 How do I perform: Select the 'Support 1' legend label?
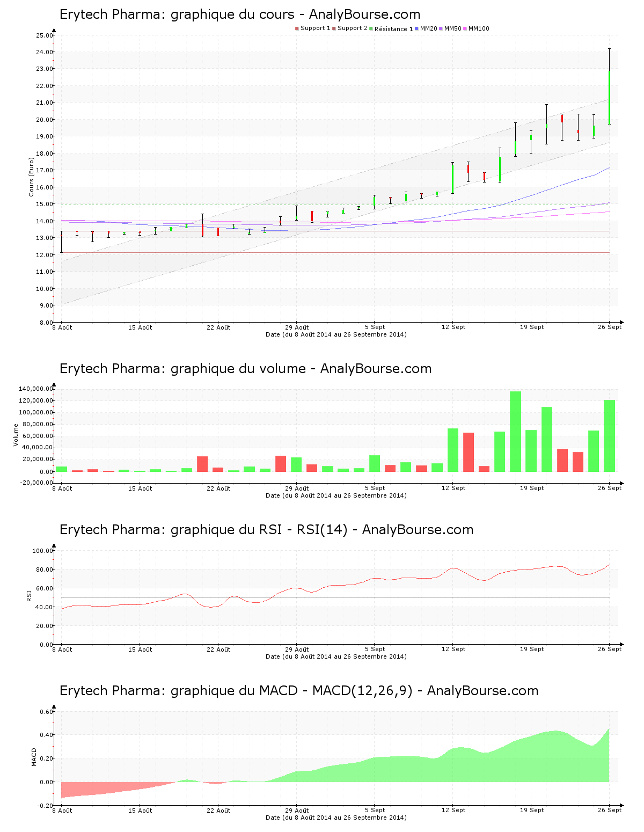[x=316, y=28]
